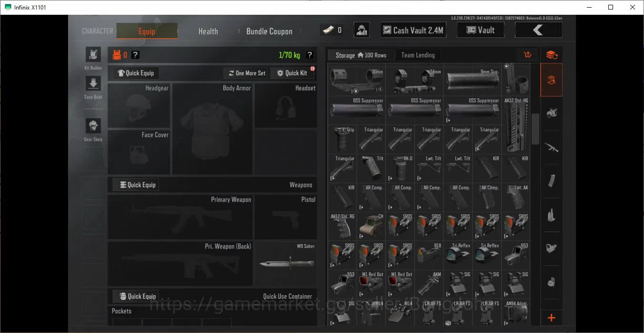Image resolution: width=644 pixels, height=333 pixels.
Task: Select the Tilt grip item
Action: pos(371,169)
